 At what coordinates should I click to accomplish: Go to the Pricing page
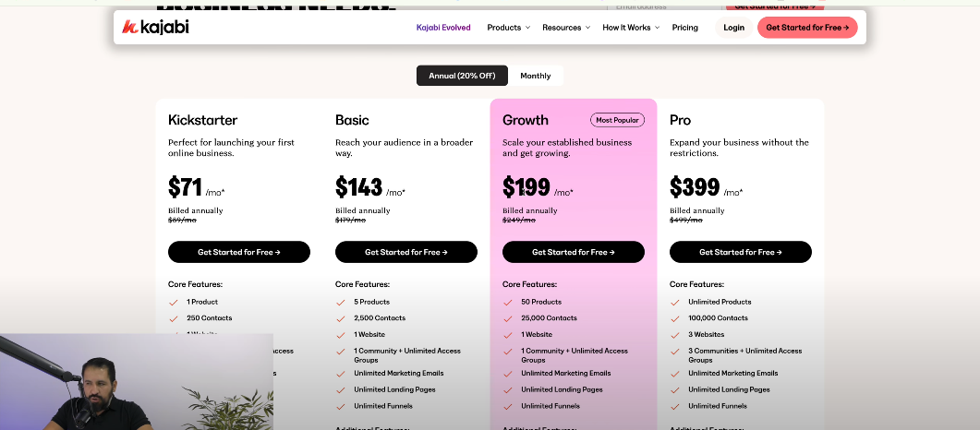pyautogui.click(x=684, y=28)
